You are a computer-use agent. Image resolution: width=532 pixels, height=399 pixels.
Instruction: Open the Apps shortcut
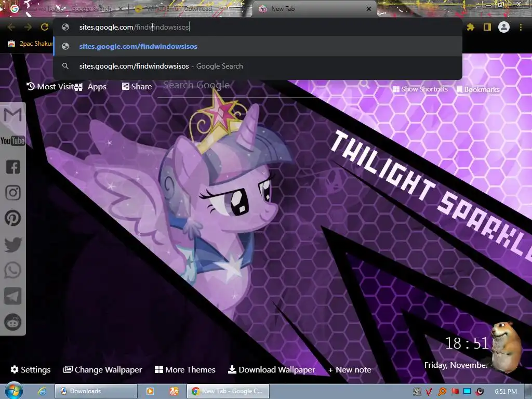pos(91,87)
